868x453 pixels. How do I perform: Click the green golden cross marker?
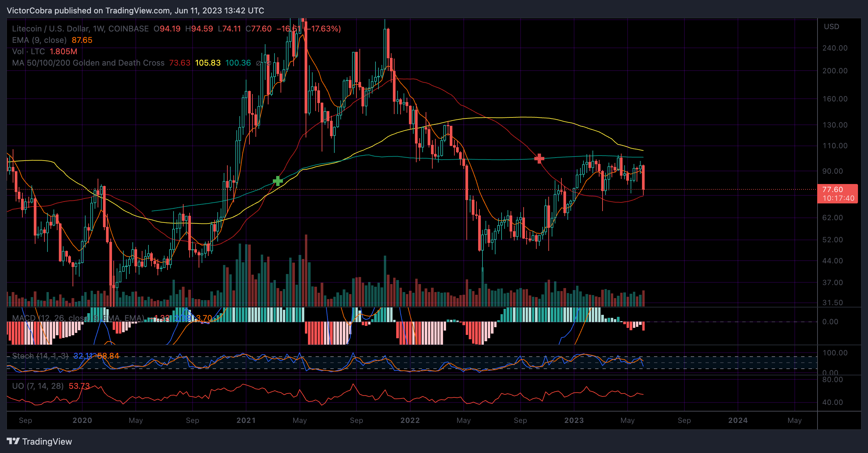click(x=278, y=181)
